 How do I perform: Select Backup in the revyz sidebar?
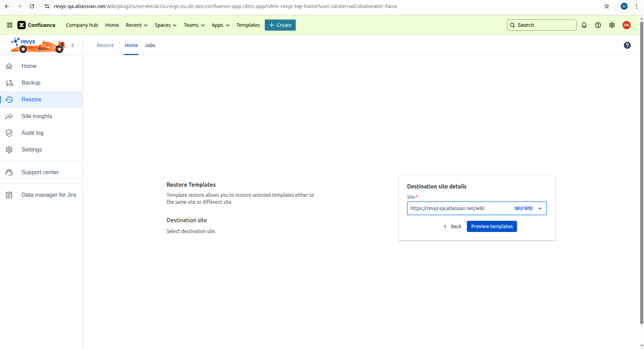click(x=31, y=83)
